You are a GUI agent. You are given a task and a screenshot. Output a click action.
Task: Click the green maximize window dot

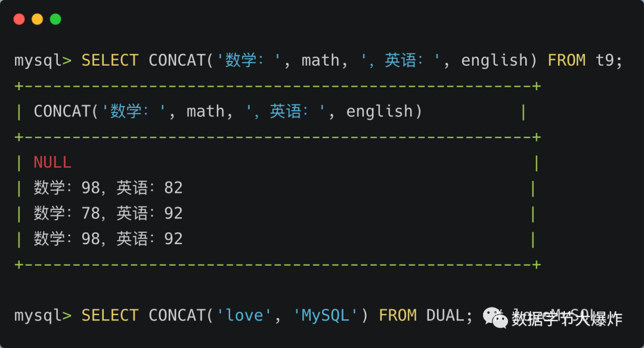tap(55, 19)
